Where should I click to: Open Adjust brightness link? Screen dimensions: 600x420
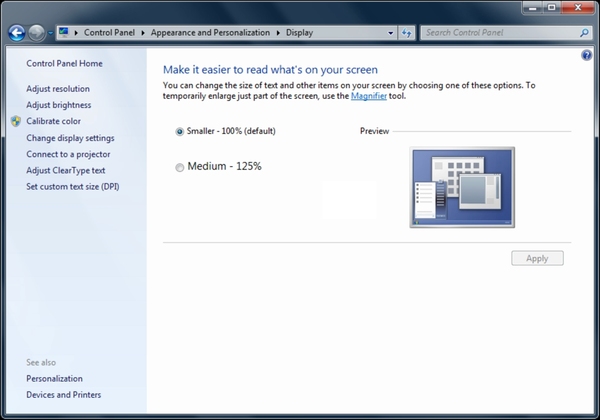coord(59,105)
